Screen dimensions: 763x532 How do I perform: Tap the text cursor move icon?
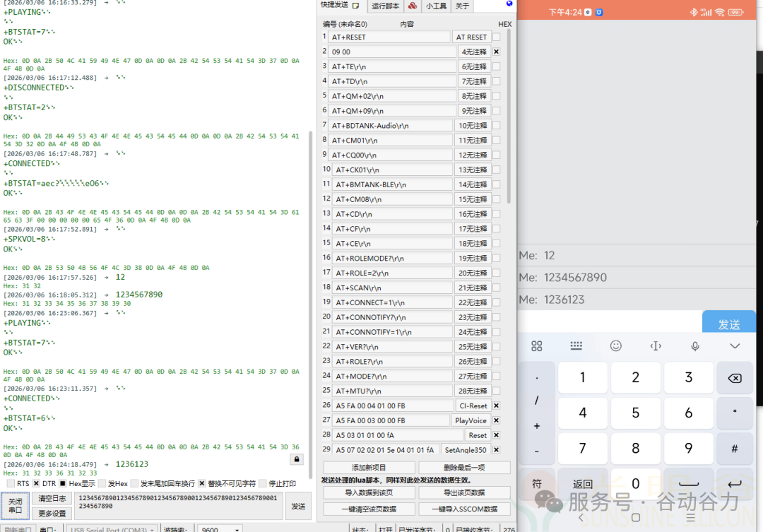point(655,345)
